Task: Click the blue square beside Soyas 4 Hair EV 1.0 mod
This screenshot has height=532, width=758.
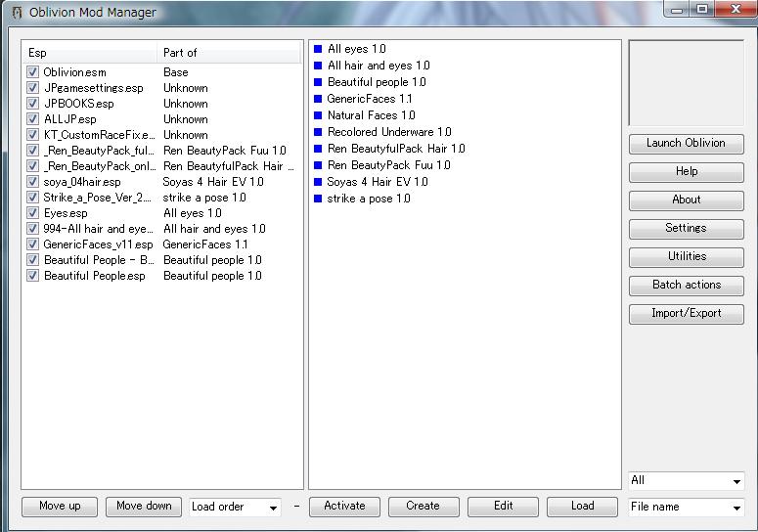Action: click(x=318, y=182)
